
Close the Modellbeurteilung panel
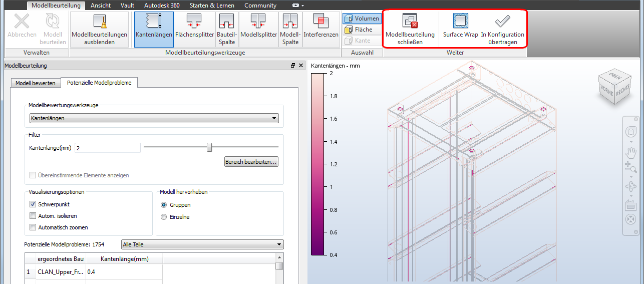click(300, 66)
